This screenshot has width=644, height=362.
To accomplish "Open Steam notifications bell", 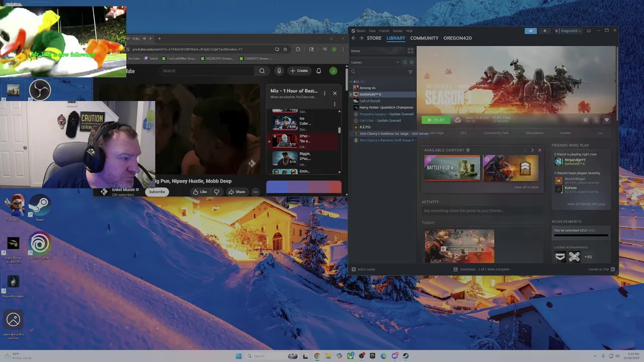I will tap(544, 31).
